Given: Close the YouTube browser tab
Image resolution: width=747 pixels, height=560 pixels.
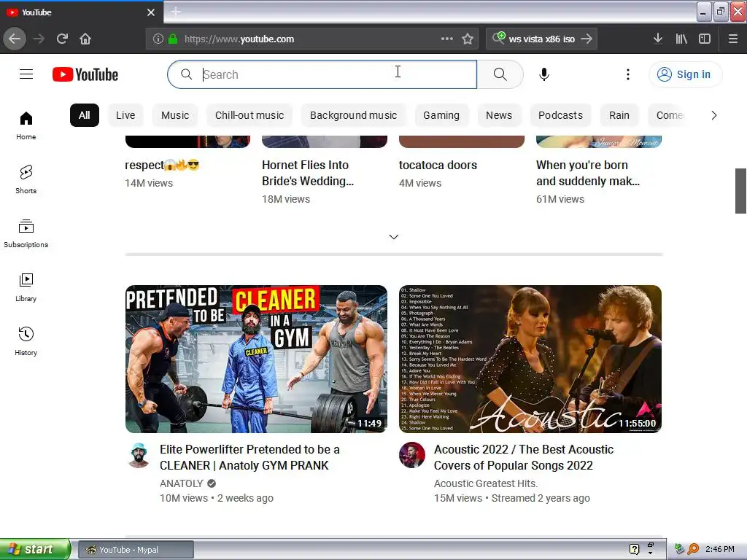Looking at the screenshot, I should (151, 12).
